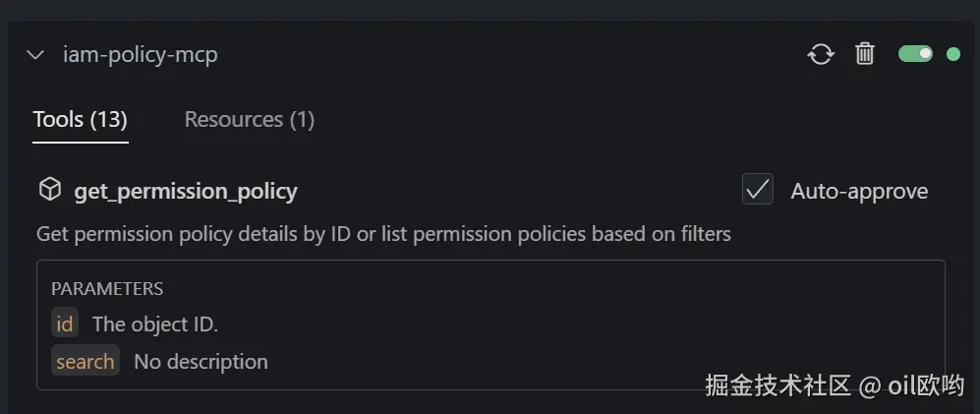Disable the iam-policy-mcp server toggle switch
The height and width of the screenshot is (414, 980).
(915, 54)
